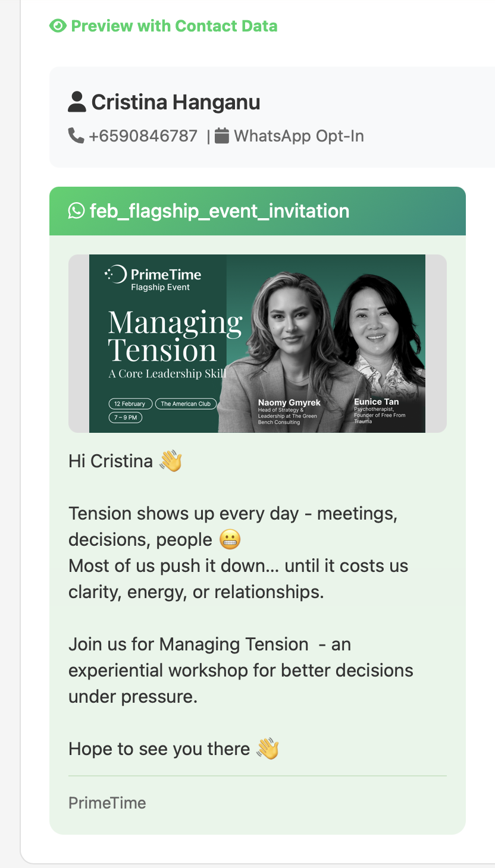Image resolution: width=495 pixels, height=868 pixels.
Task: Click the feb_flagship_event_invitation template title
Action: coord(219,211)
